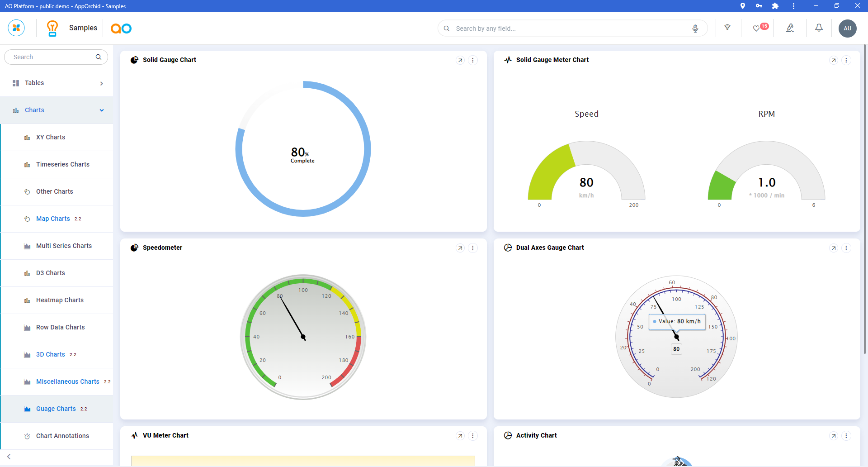Open Multi Series Charts
This screenshot has height=467, width=868.
coord(57,246)
